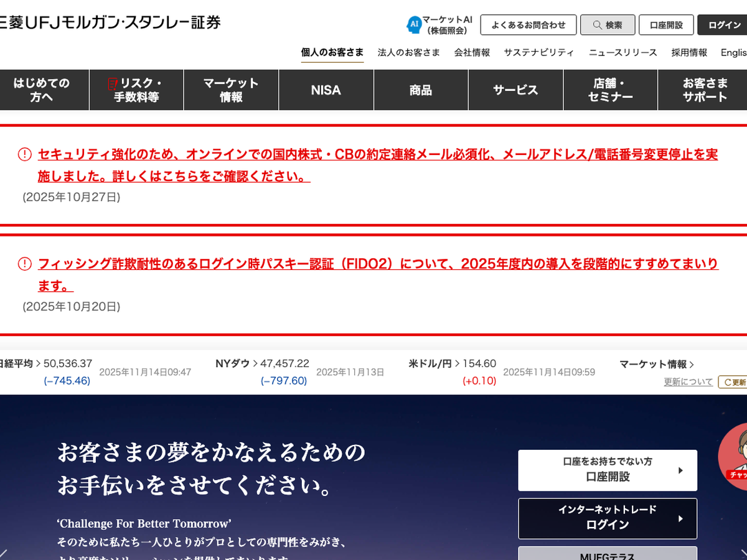Screen dimensions: 747x560
Task: Click the chat assistant avatar icon
Action: 737,453
